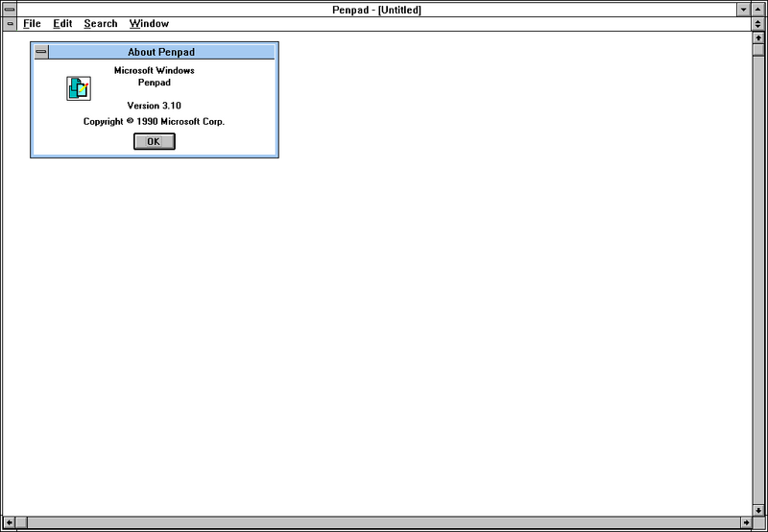Click the vertical scrollbar down arrow
This screenshot has height=532, width=768.
coord(758,510)
